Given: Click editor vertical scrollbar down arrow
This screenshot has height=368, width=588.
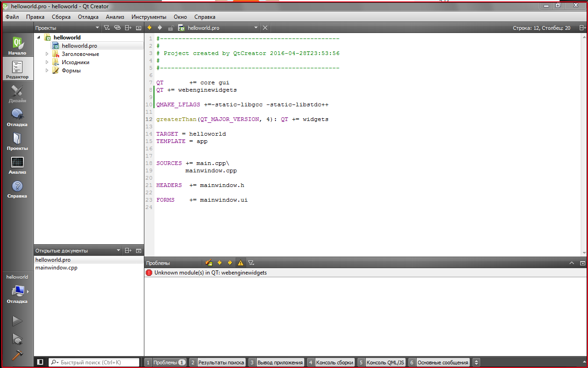Looking at the screenshot, I should (x=584, y=253).
